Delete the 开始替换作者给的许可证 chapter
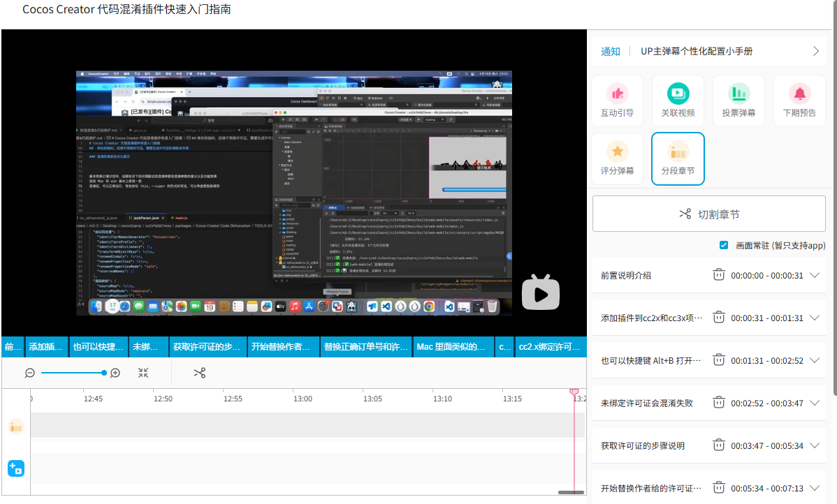Screen dimensions: 837x504 pos(718,488)
